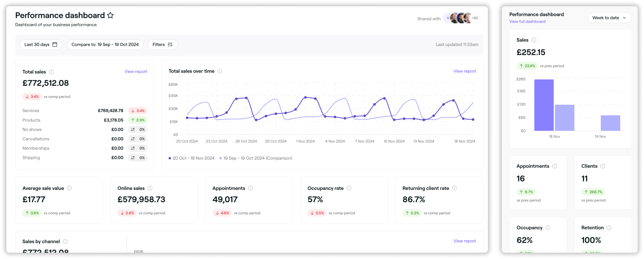Click info icon beside Total sales over time
Screen dimensions: 644x259
pyautogui.click(x=220, y=71)
